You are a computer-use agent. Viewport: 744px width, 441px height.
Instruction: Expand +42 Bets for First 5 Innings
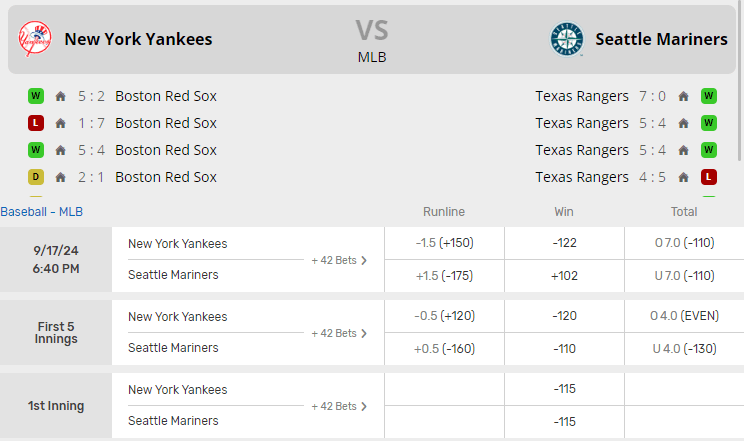339,333
